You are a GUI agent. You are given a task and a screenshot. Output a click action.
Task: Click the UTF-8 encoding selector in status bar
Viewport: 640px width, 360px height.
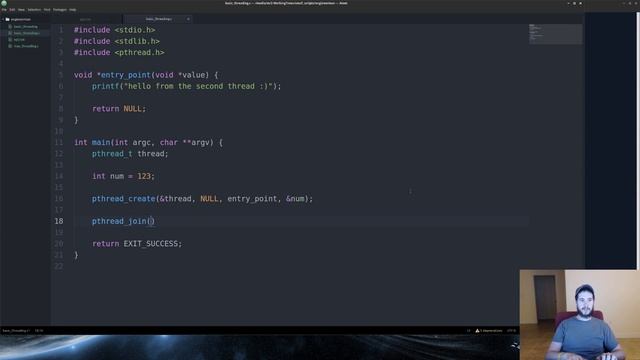pyautogui.click(x=511, y=331)
